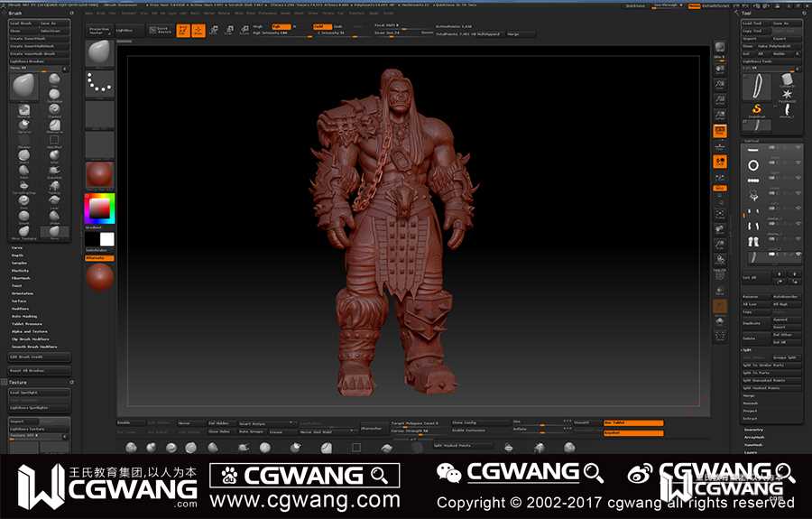Click Load Tool button
The width and height of the screenshot is (812, 519).
tap(755, 23)
